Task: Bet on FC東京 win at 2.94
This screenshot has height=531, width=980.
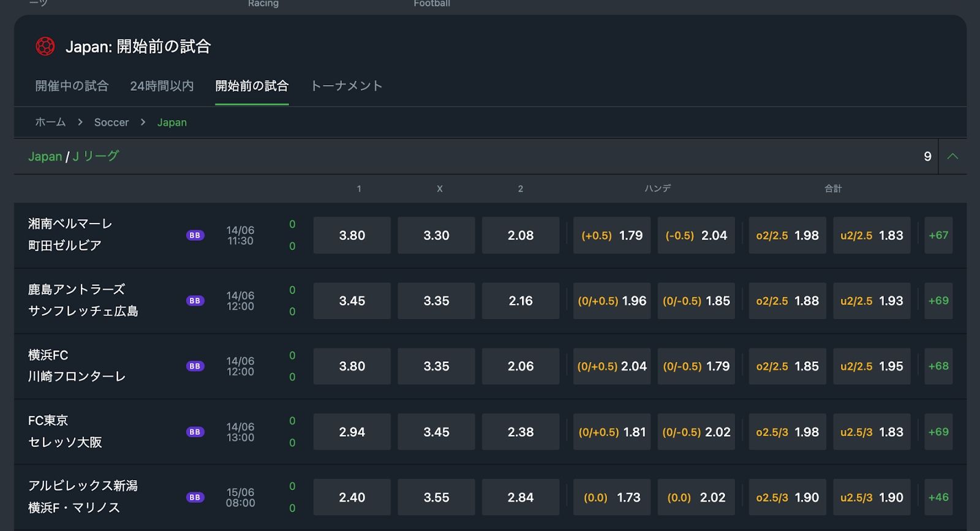Action: [x=352, y=432]
